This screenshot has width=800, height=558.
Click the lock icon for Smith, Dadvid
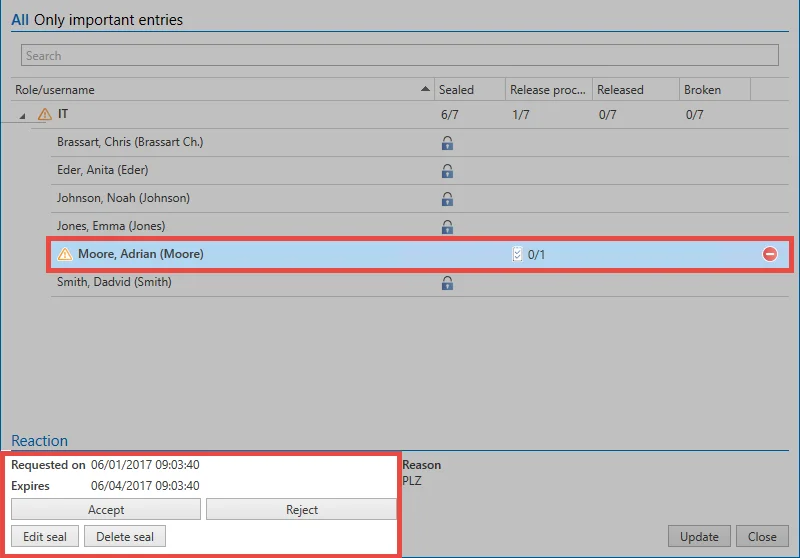(447, 283)
